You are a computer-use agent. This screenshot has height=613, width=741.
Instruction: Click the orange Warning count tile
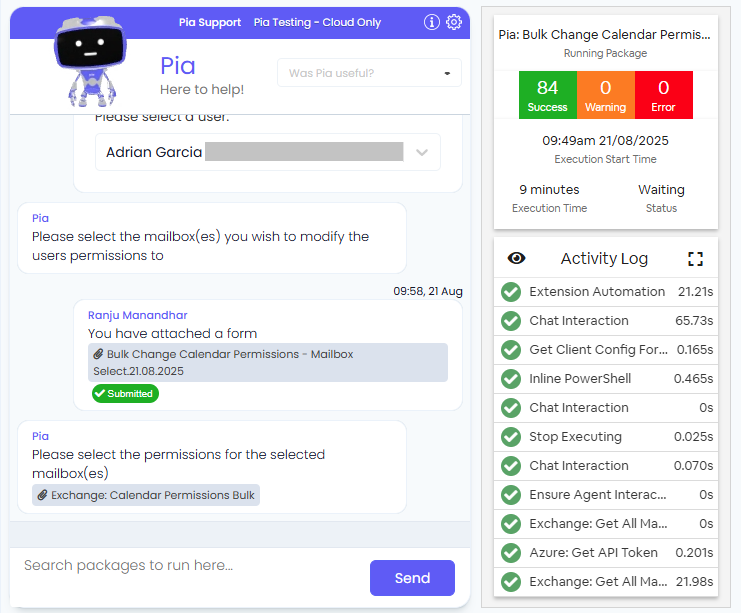(605, 95)
